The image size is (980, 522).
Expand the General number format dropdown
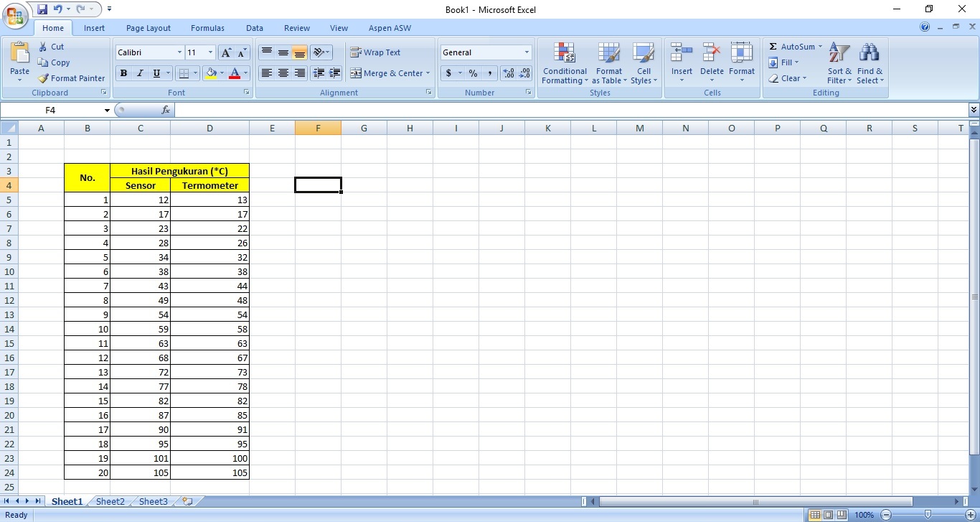coord(527,52)
